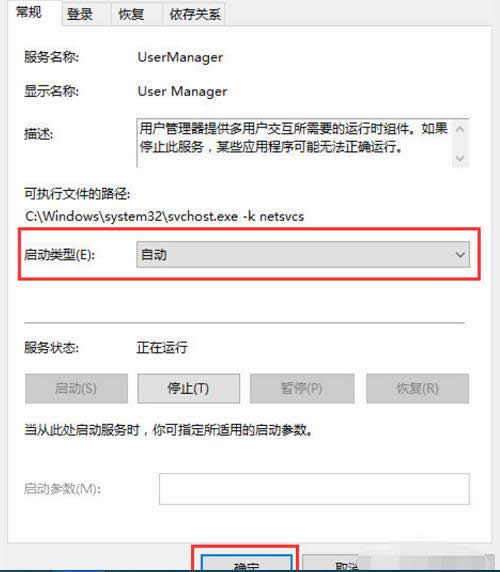The width and height of the screenshot is (500, 572).
Task: Click the 启动(S) button
Action: coord(76,389)
